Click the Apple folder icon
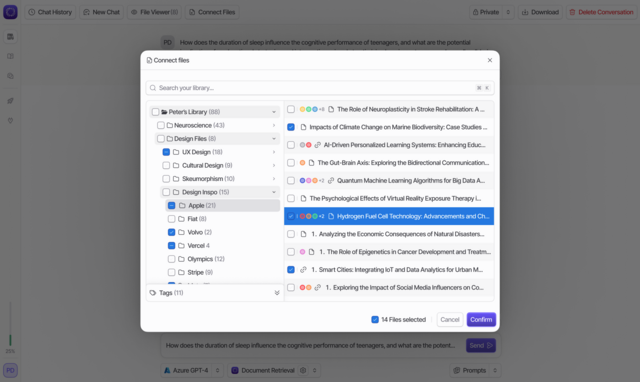This screenshot has height=382, width=640. click(182, 205)
